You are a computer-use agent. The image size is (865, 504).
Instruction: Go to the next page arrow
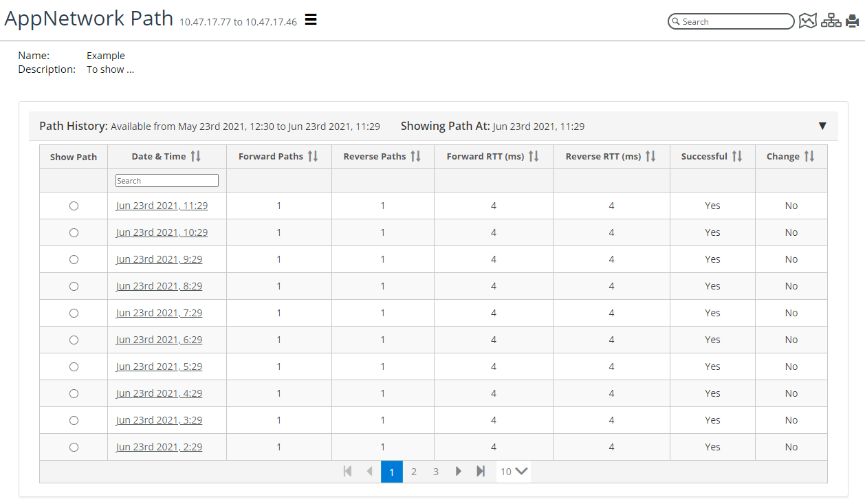[x=459, y=472]
